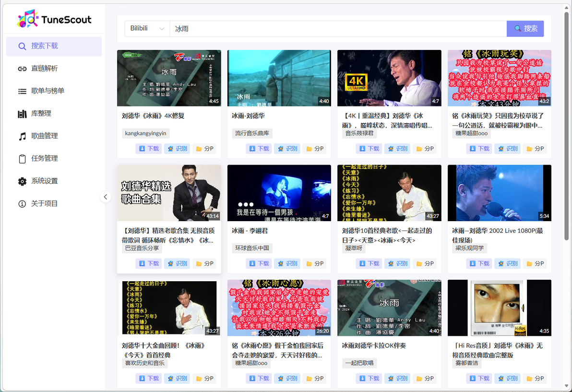Click the uploader tag kangkangyingyin

point(145,133)
